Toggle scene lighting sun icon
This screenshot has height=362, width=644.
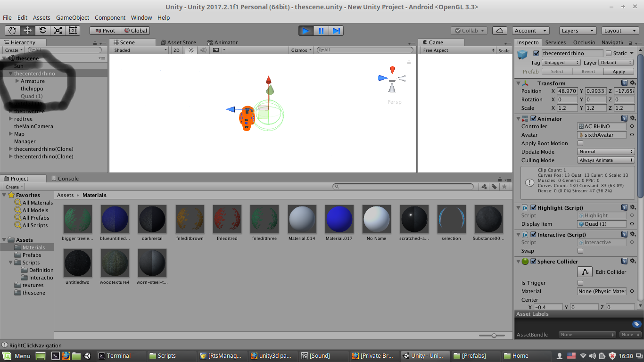(191, 50)
